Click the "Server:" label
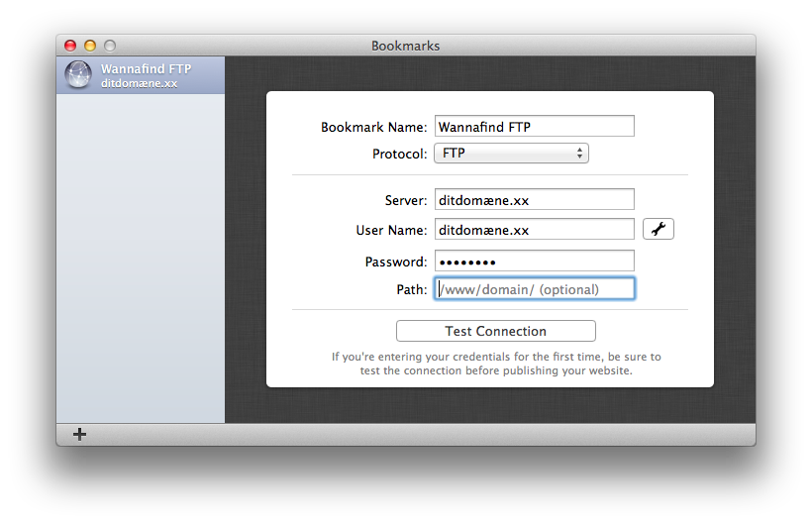This screenshot has height=524, width=812. (x=406, y=200)
